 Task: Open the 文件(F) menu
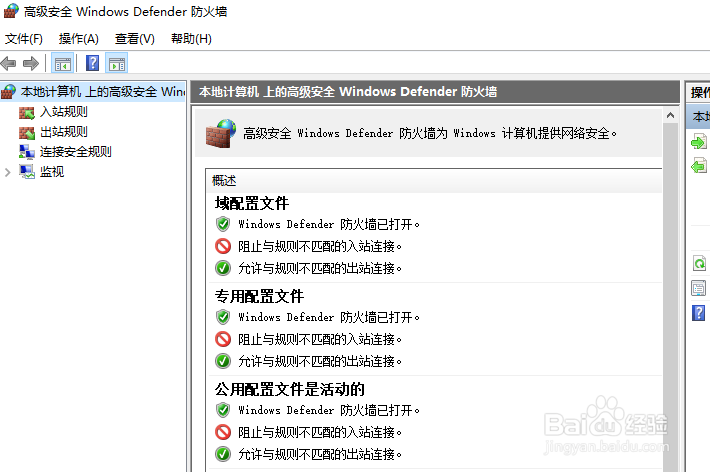pyautogui.click(x=24, y=39)
